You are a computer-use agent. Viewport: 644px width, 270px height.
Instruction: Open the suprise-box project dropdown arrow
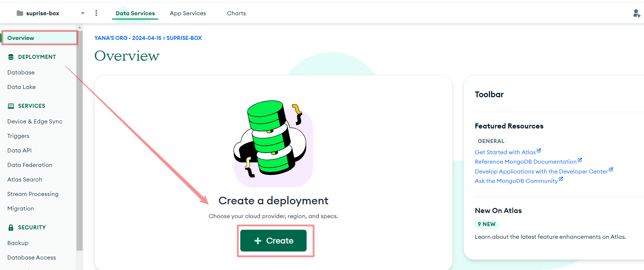click(83, 13)
